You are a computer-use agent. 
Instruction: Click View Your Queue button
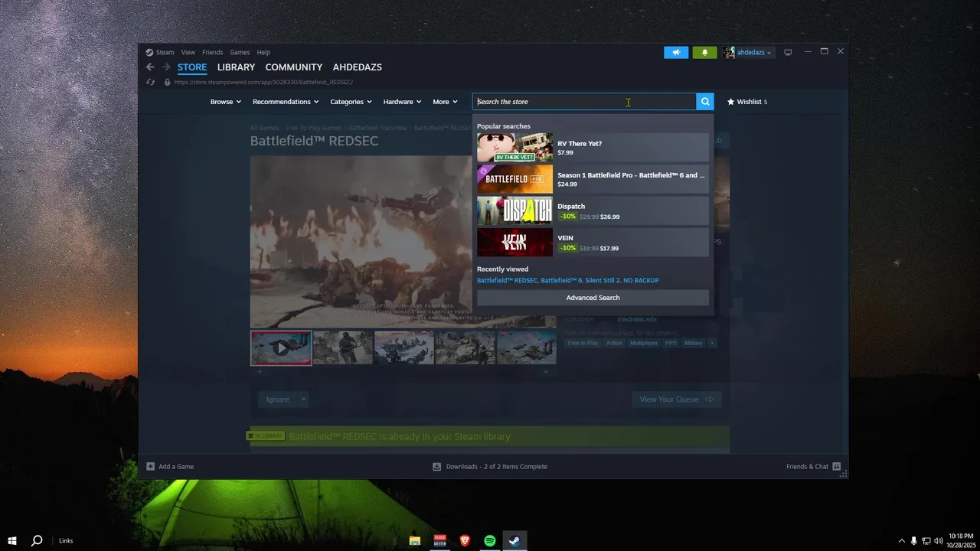tap(676, 399)
